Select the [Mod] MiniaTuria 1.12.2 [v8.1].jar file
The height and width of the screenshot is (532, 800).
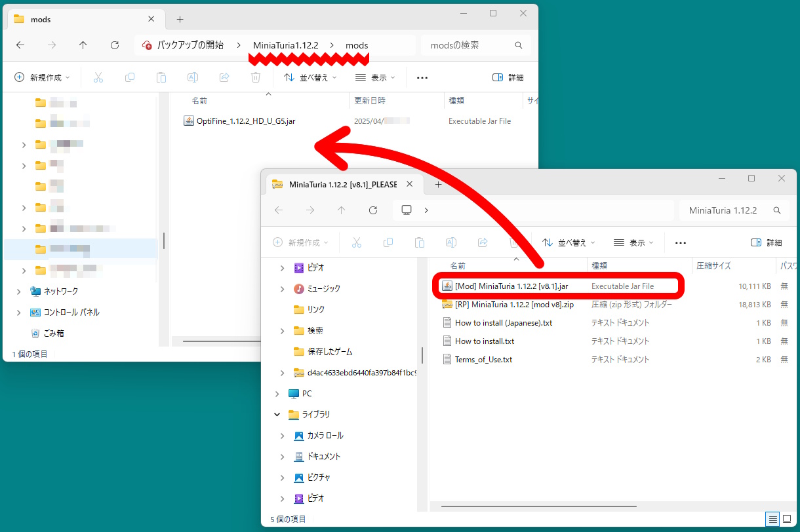506,286
